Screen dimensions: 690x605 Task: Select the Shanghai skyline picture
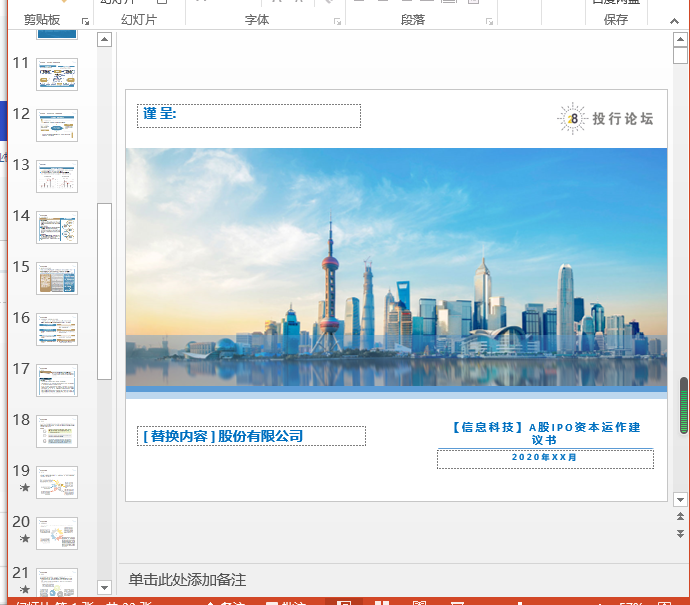pyautogui.click(x=396, y=268)
